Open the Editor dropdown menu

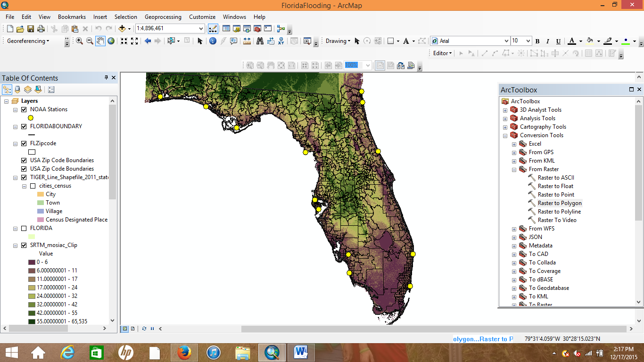443,53
